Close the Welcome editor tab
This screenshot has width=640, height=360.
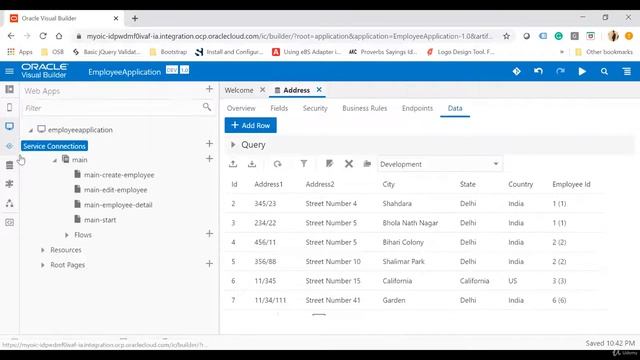262,89
